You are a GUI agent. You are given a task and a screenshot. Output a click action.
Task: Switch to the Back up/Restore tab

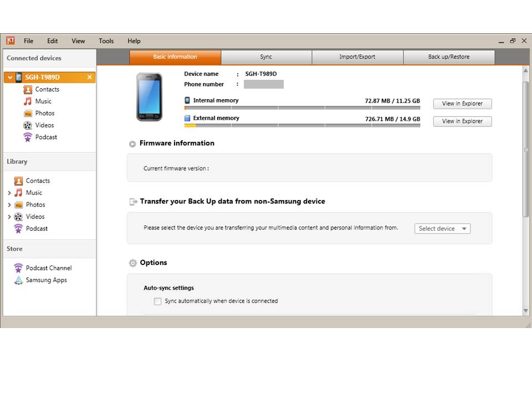pyautogui.click(x=449, y=57)
